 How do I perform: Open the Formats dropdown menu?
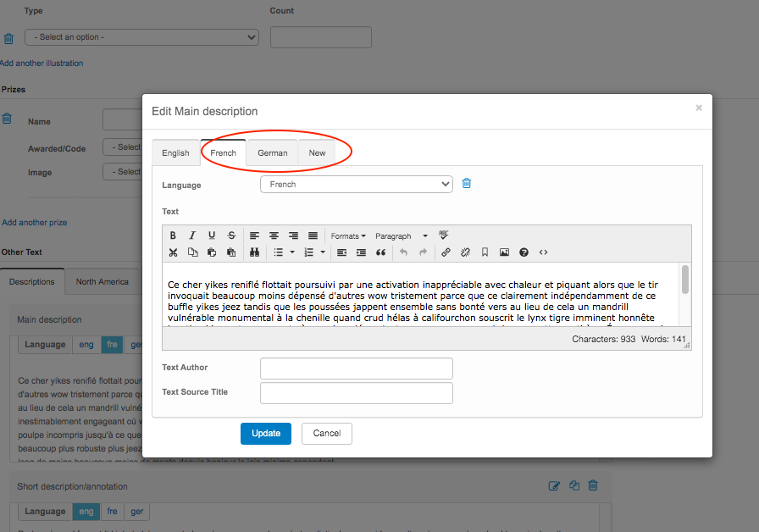pos(348,236)
